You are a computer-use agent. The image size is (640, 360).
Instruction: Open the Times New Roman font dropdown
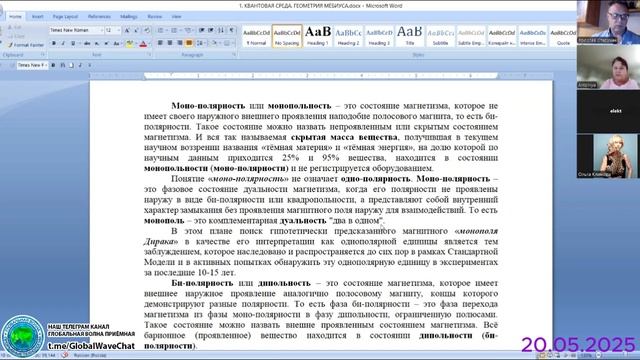point(102,30)
